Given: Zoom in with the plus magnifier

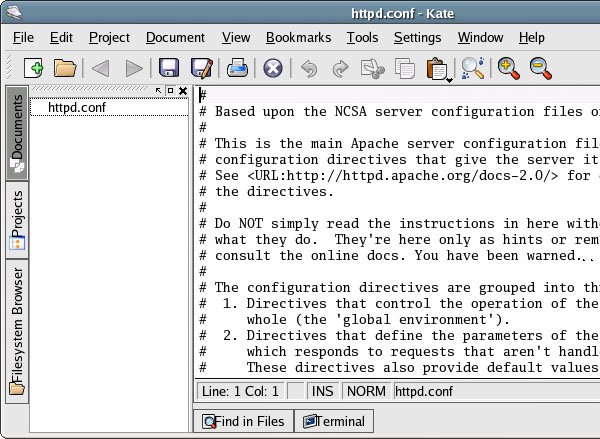Looking at the screenshot, I should (x=509, y=68).
